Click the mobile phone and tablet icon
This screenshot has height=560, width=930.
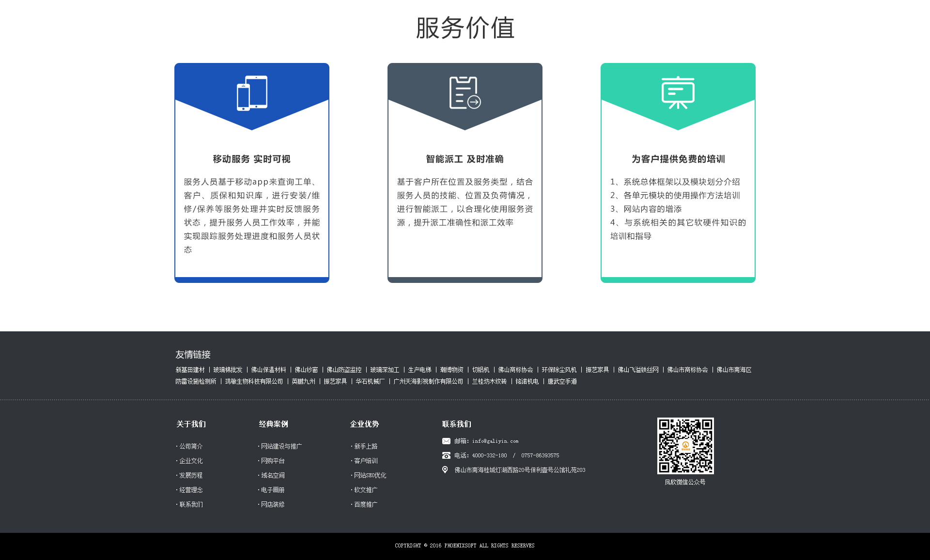[252, 93]
